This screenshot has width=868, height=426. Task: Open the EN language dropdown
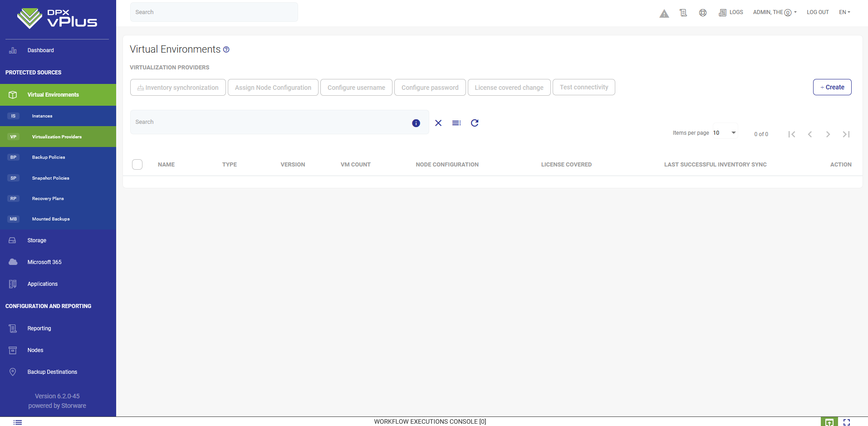pyautogui.click(x=844, y=12)
